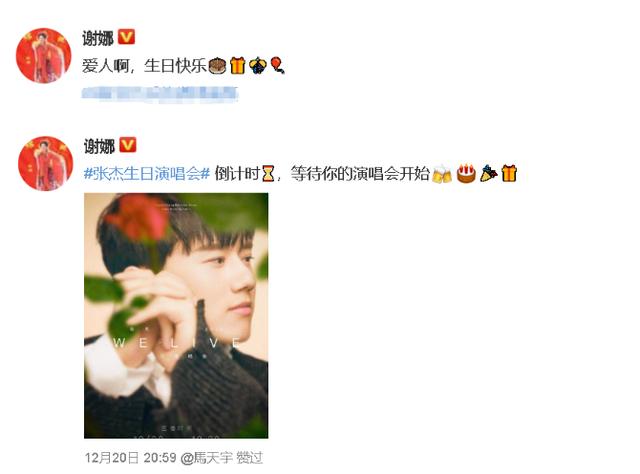Open the 12月20日 20:59 timestamp link
The width and height of the screenshot is (640, 474).
[x=131, y=458]
